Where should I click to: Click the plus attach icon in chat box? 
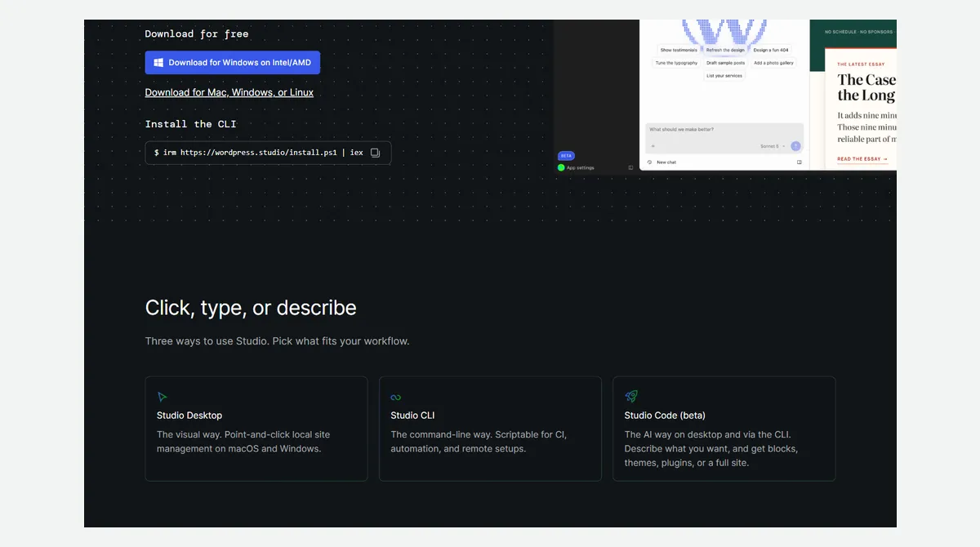click(653, 146)
